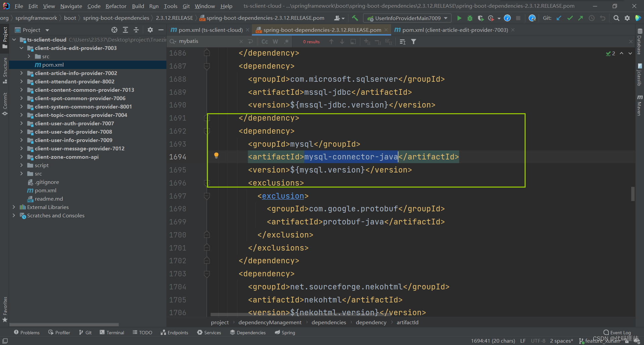The image size is (644, 345).
Task: Collapse client-article-edit-provider-7003 module
Action: click(21, 48)
